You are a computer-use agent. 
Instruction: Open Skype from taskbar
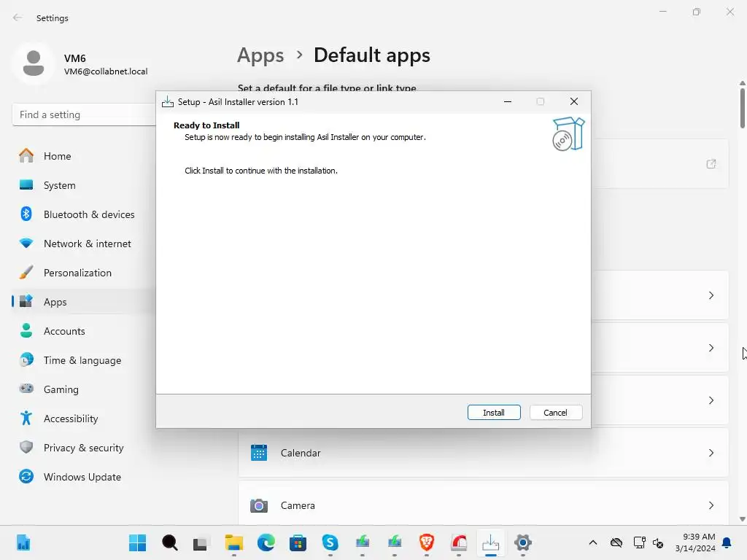pyautogui.click(x=330, y=542)
